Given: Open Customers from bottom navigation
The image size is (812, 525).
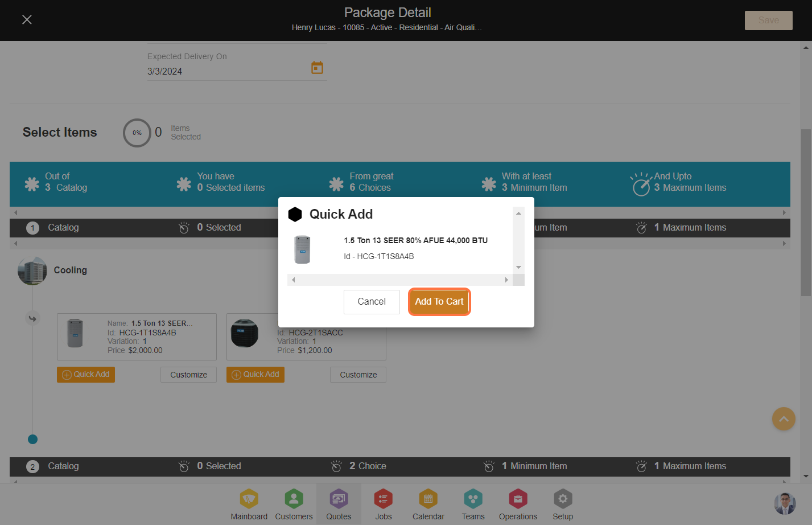Looking at the screenshot, I should tap(294, 505).
